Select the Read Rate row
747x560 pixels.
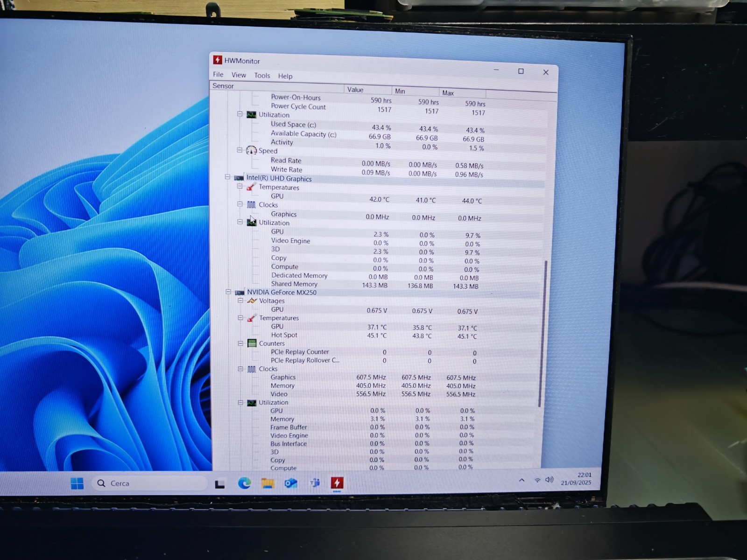point(376,162)
